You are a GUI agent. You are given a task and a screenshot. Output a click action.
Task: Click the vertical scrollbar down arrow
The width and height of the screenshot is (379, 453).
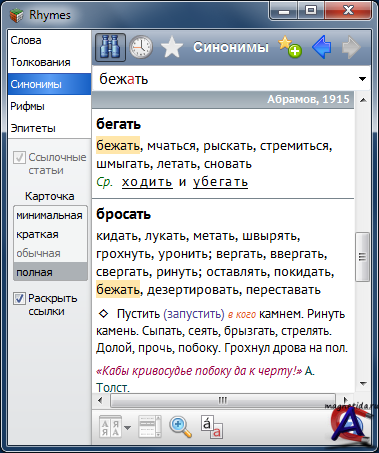click(x=363, y=384)
